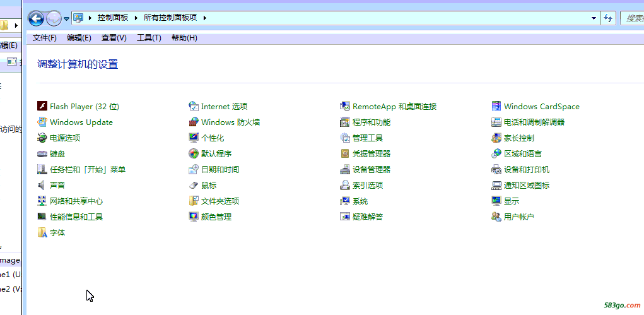Expand arrow after 控制面板 breadcrumb
This screenshot has width=644, height=315.
136,18
